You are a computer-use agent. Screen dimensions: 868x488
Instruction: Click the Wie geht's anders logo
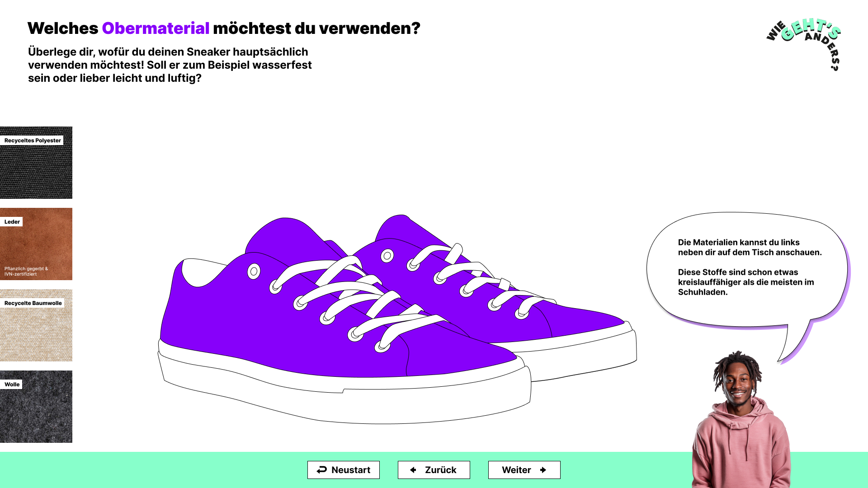pyautogui.click(x=804, y=44)
